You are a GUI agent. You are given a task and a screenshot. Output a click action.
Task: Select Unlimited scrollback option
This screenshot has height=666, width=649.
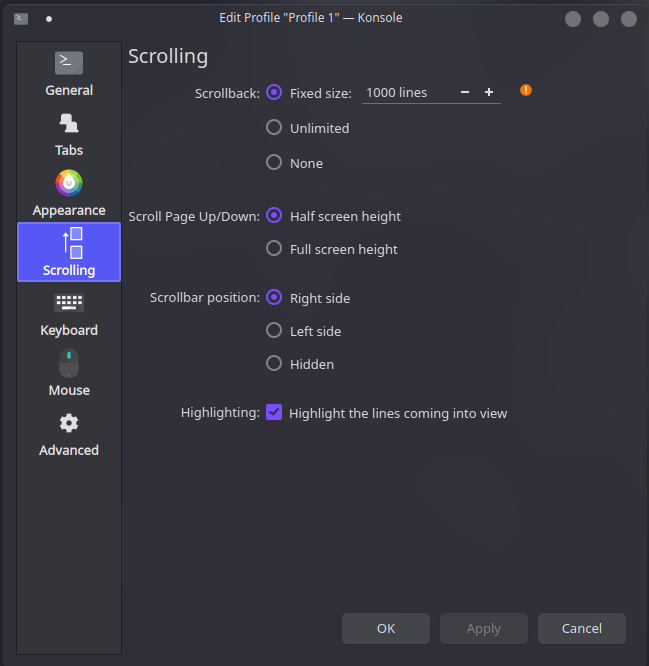[274, 128]
